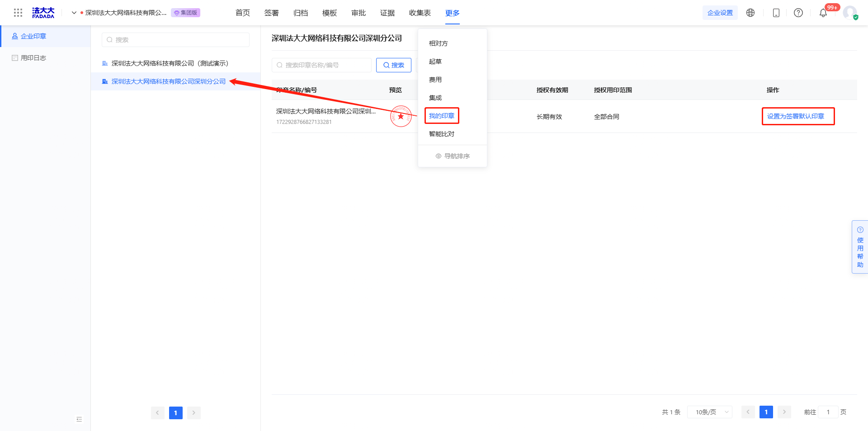Viewport: 868px width, 431px height.
Task: Open the 更多 navigation menu
Action: tap(452, 13)
